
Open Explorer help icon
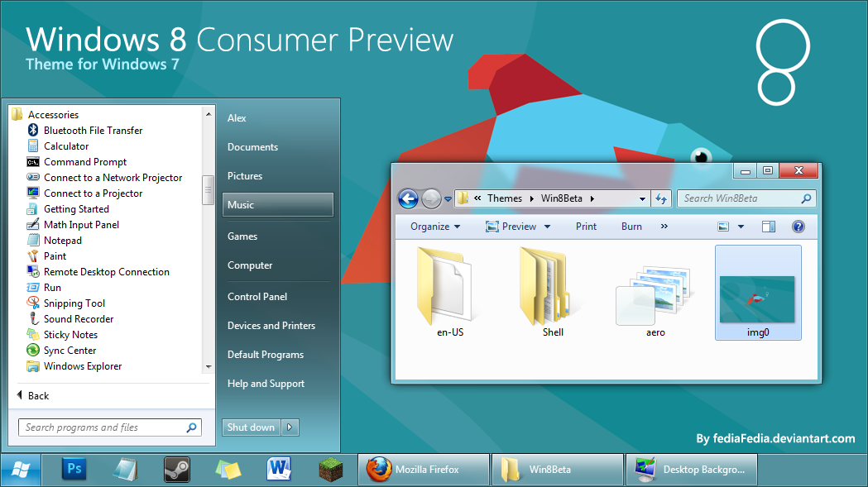point(798,227)
